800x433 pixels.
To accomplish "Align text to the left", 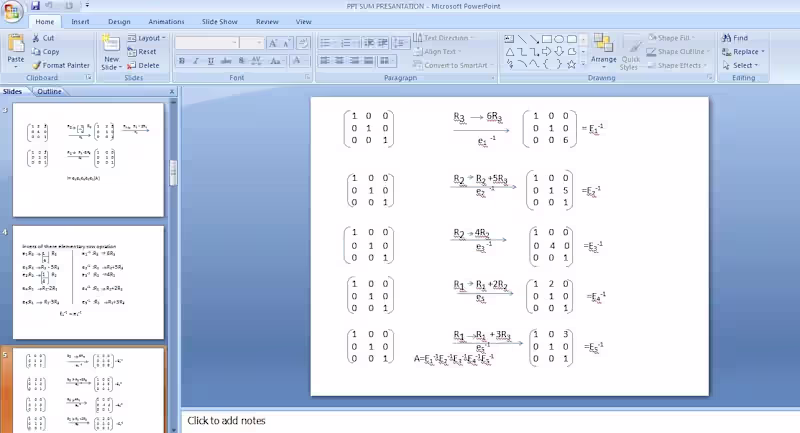I will [x=324, y=61].
